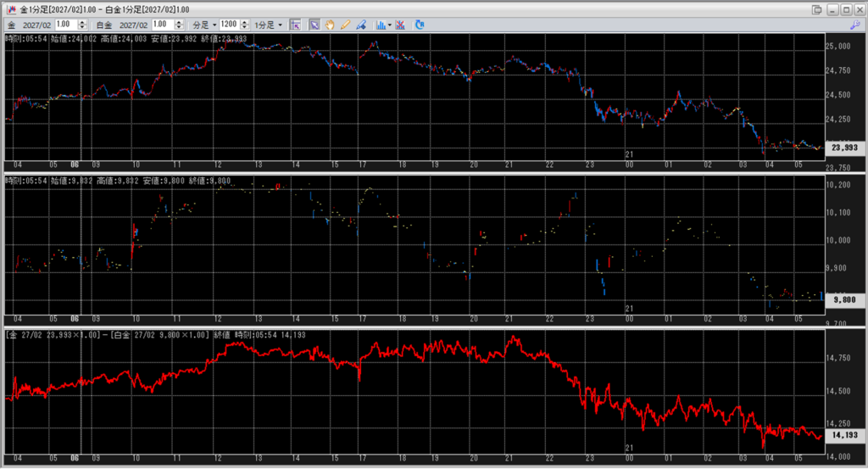Click the delete indicator chart icon

[399, 25]
